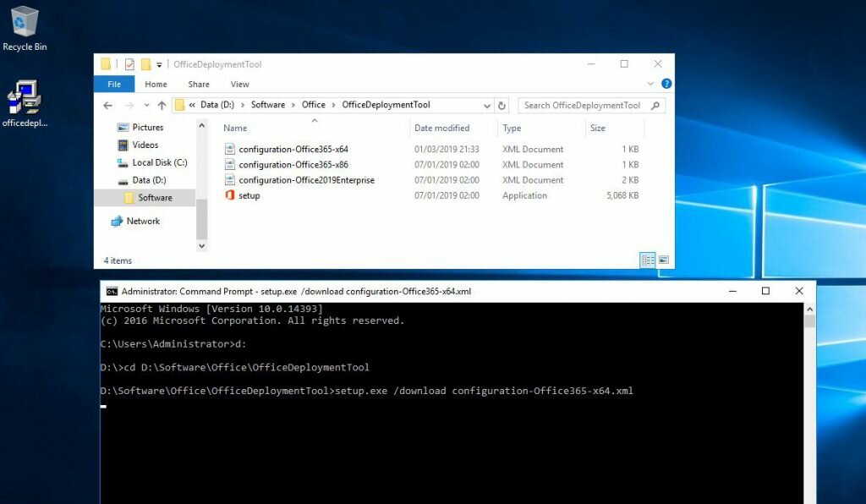Click the folder icon in Explorer title bar
Image resolution: width=866 pixels, height=504 pixels.
point(106,64)
